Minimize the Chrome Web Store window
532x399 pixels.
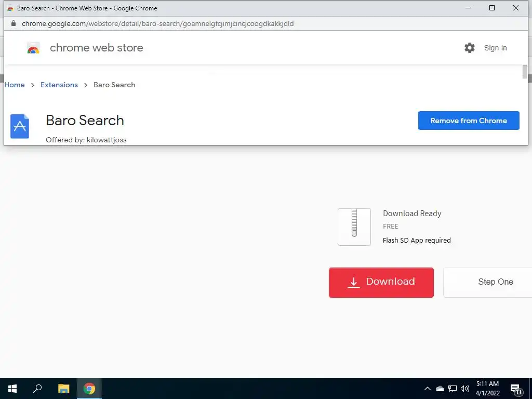point(468,8)
